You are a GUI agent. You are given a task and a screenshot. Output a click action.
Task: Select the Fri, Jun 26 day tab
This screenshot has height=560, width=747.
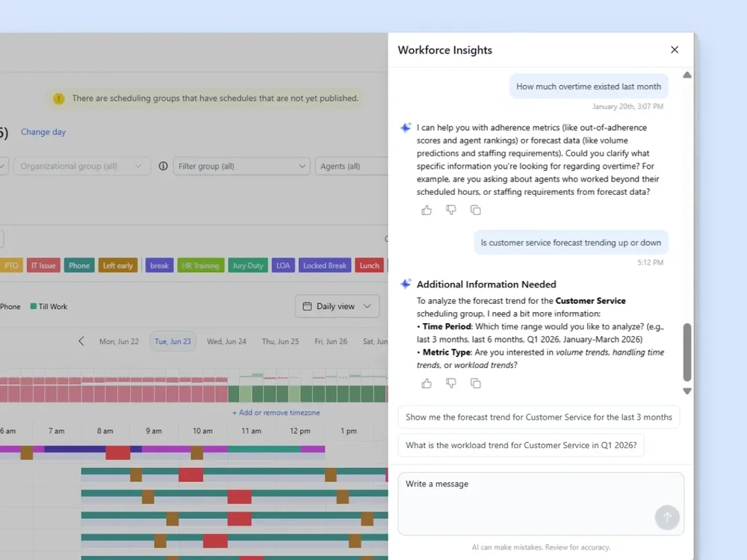click(331, 341)
